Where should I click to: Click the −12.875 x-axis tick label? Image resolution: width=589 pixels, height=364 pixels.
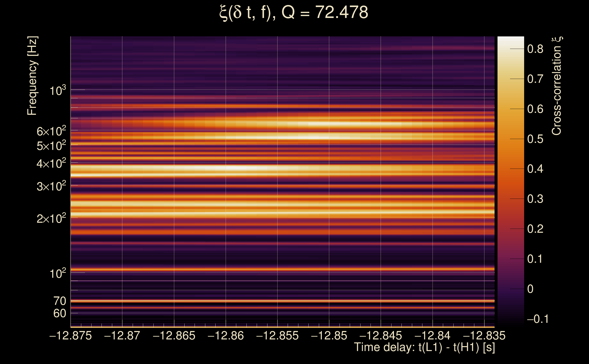[x=71, y=336]
